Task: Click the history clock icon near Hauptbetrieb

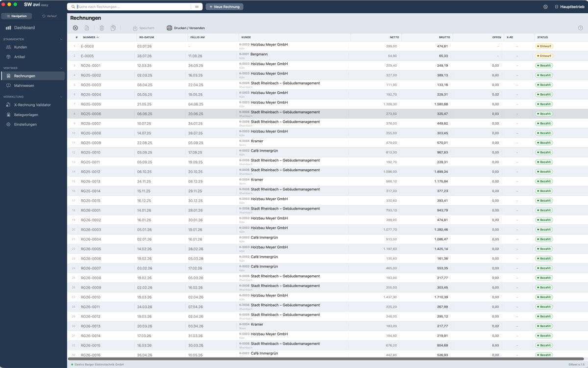Action: point(545,7)
